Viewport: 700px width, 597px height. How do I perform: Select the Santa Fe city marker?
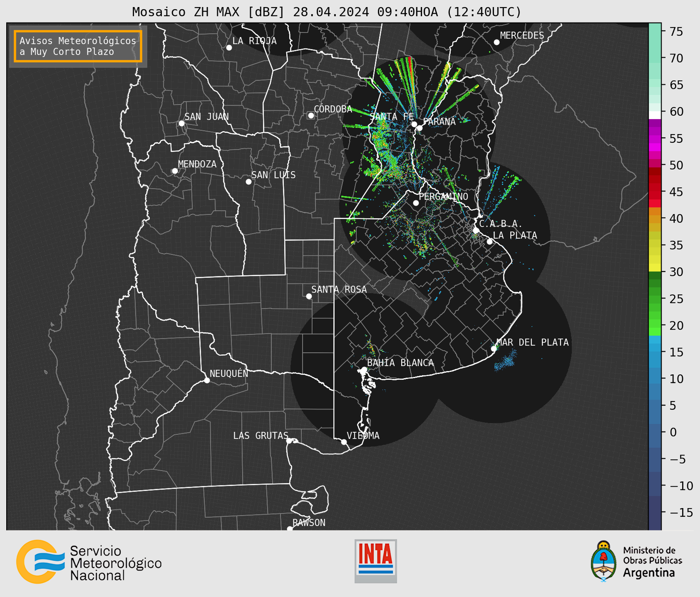(x=414, y=124)
